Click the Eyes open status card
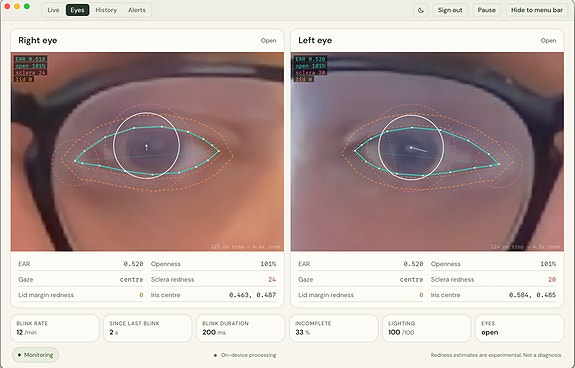Screen dimensions: 575x368 [520, 328]
